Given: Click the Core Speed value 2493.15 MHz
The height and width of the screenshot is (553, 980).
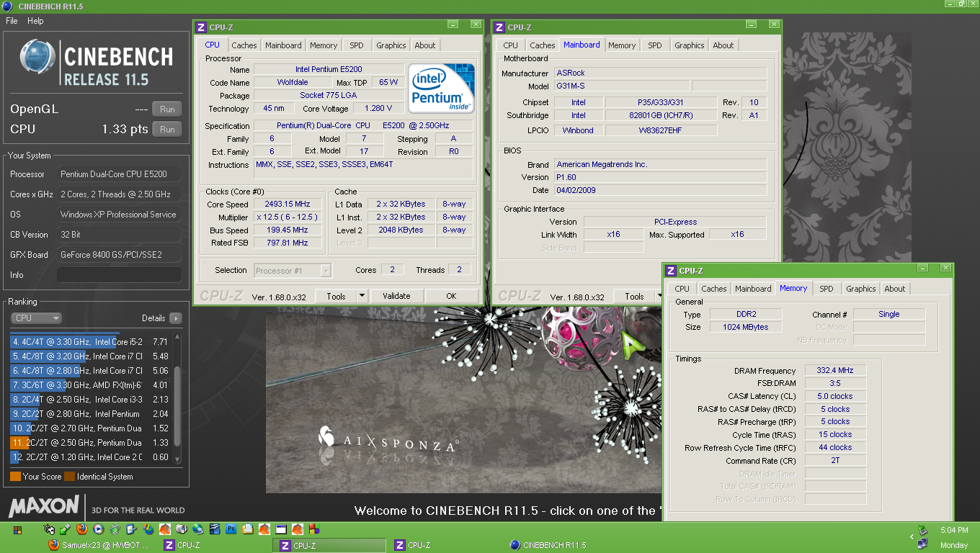Looking at the screenshot, I should tap(288, 204).
